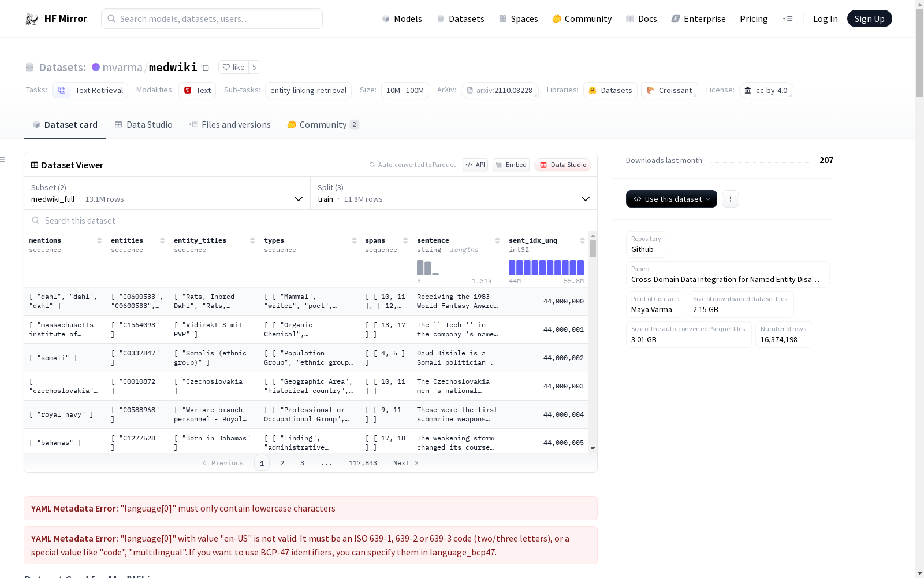Screen dimensions: 924x578
Task: Open Community in top navigation
Action: tap(582, 19)
